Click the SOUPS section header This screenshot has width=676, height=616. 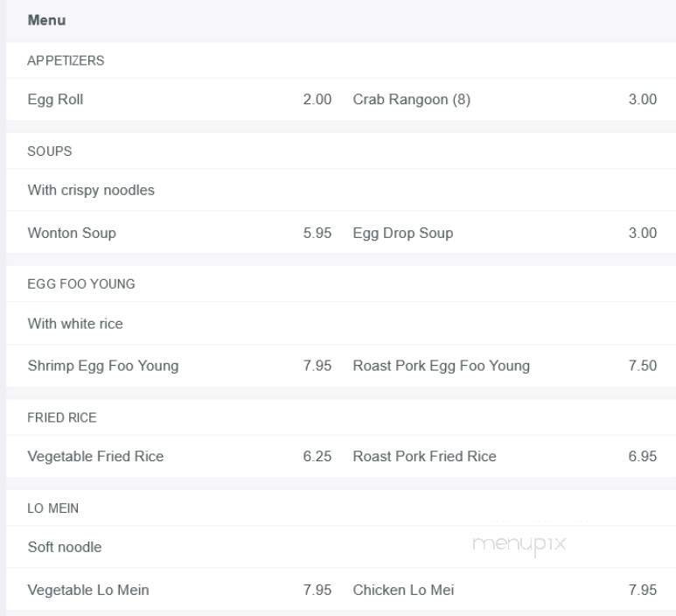[x=50, y=151]
